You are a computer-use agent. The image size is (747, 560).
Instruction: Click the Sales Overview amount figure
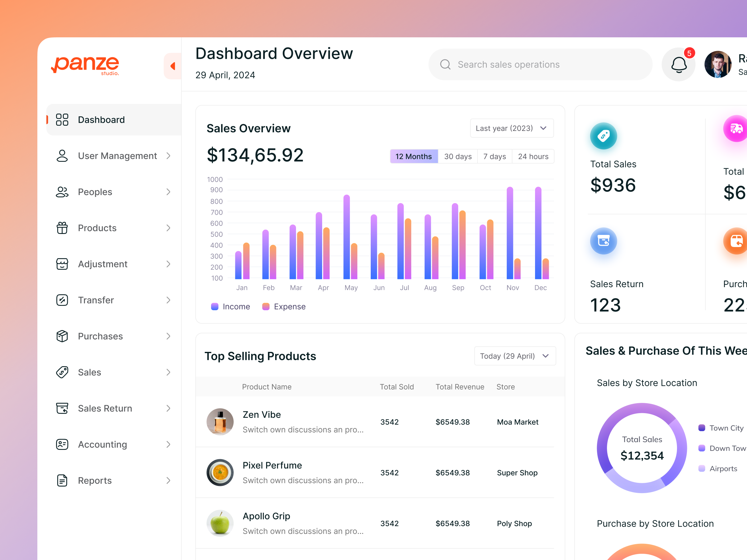tap(255, 155)
